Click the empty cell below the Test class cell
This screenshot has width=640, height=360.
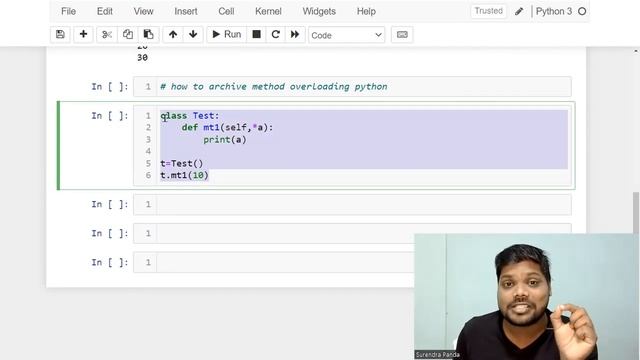click(352, 204)
